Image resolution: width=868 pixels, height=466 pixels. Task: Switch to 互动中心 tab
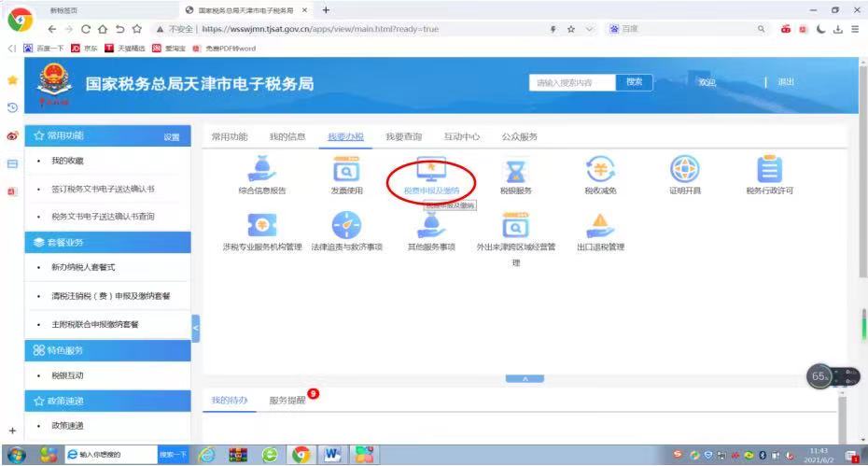tap(462, 137)
